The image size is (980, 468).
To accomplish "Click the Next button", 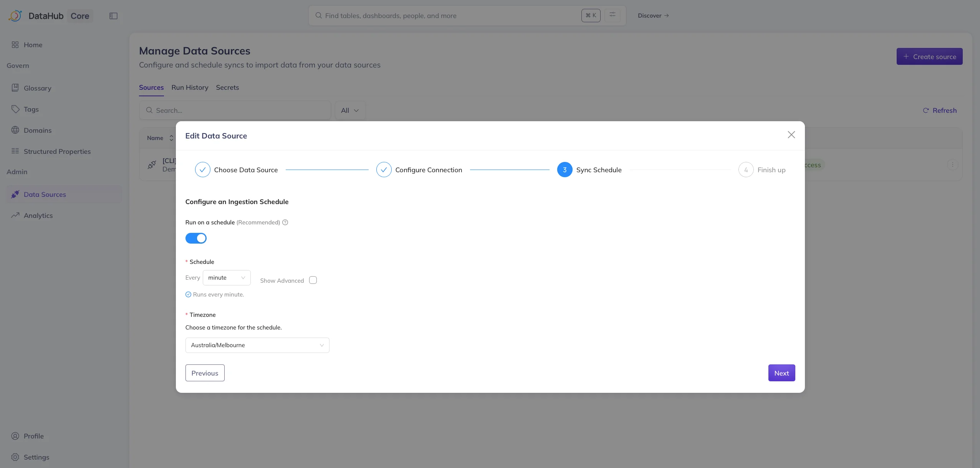I will [x=781, y=372].
